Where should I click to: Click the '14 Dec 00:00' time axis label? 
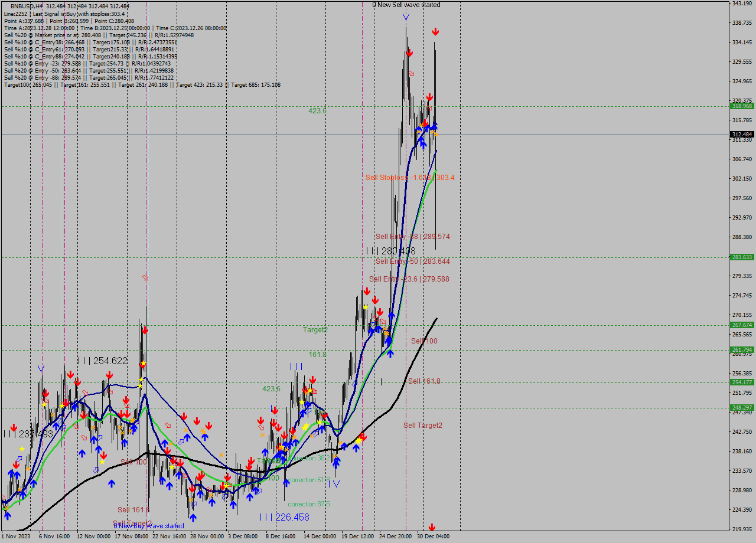click(x=320, y=537)
